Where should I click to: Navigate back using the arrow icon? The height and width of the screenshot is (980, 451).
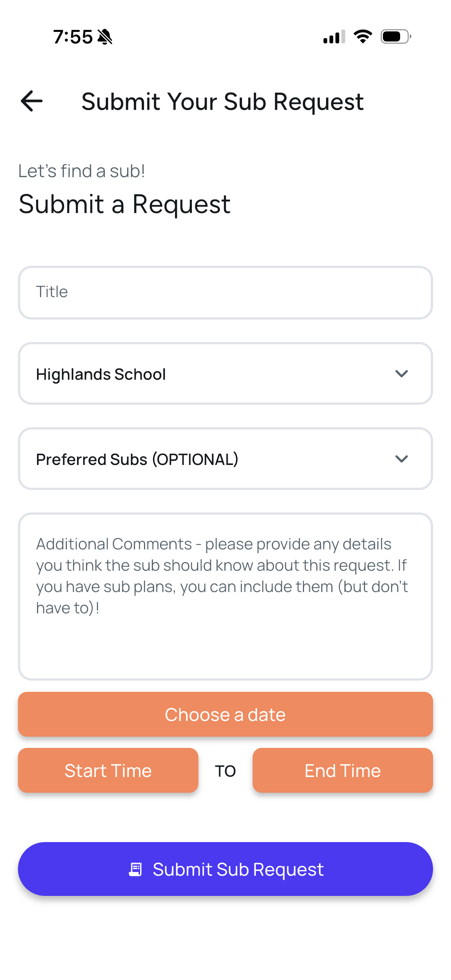coord(31,101)
